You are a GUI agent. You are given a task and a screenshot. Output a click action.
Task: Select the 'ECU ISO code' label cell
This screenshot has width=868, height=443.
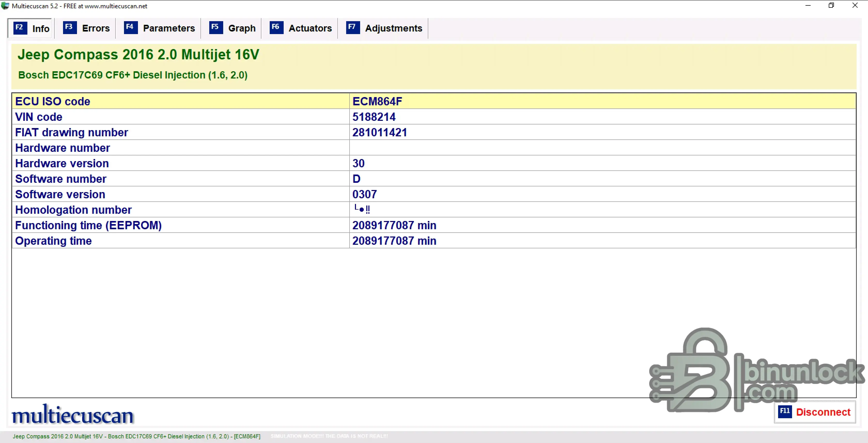click(181, 101)
